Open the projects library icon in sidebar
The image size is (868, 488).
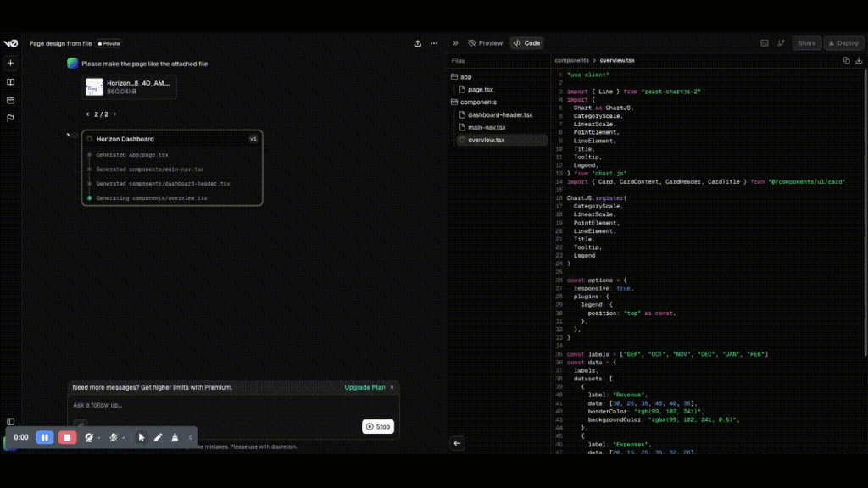[10, 81]
